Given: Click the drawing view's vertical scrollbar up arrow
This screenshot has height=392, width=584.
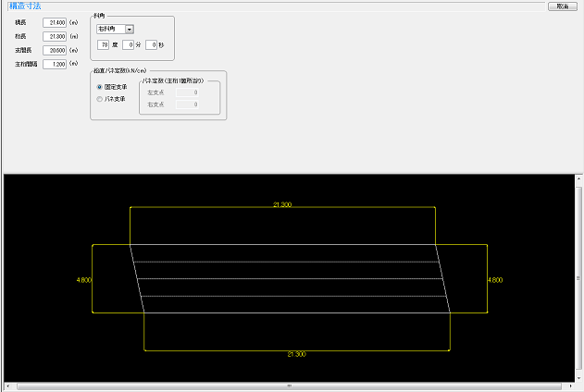Looking at the screenshot, I should click(578, 178).
